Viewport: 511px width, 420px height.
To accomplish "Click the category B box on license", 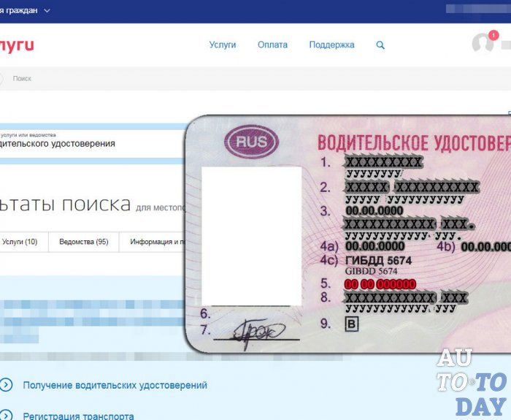I will [x=351, y=324].
